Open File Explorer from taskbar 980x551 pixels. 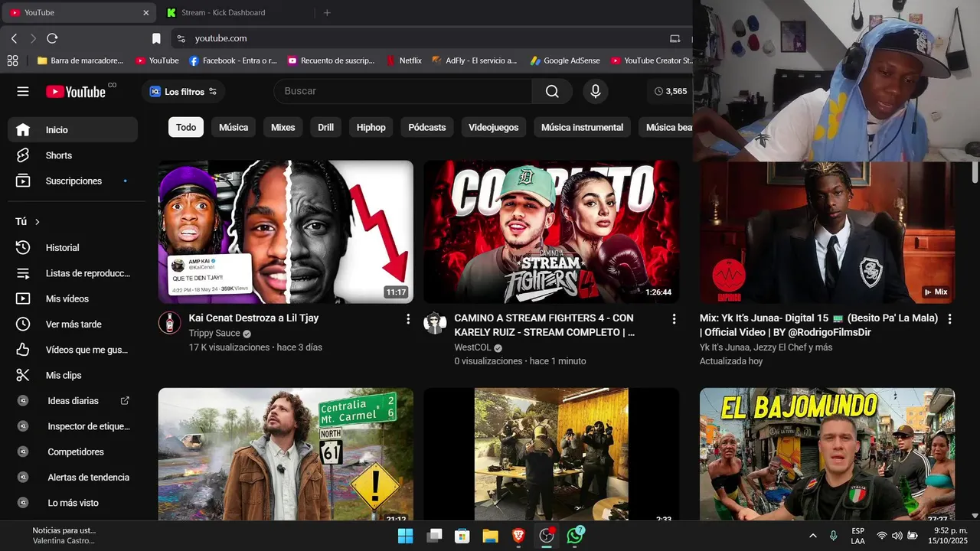tap(490, 536)
